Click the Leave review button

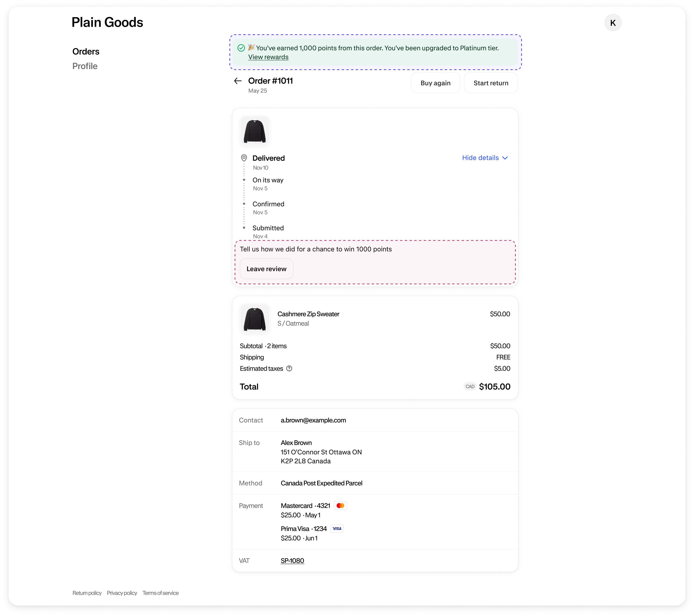[267, 269]
